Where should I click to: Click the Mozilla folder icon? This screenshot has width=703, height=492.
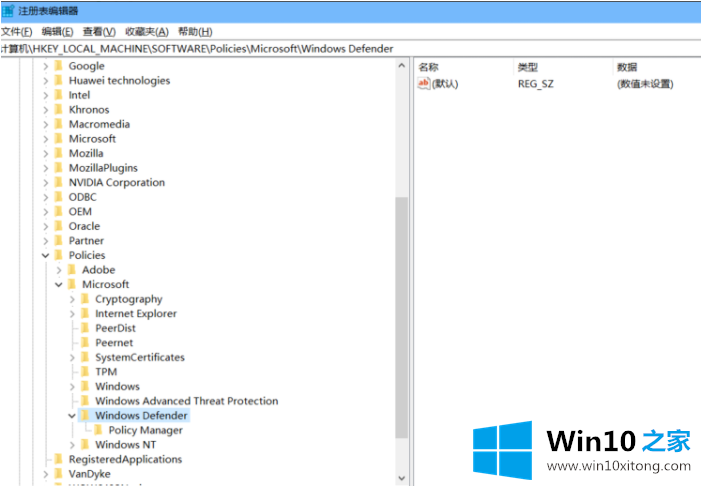tap(58, 153)
